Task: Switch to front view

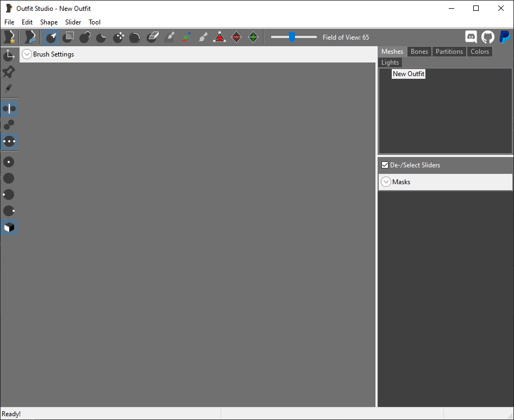Action: coord(9,162)
